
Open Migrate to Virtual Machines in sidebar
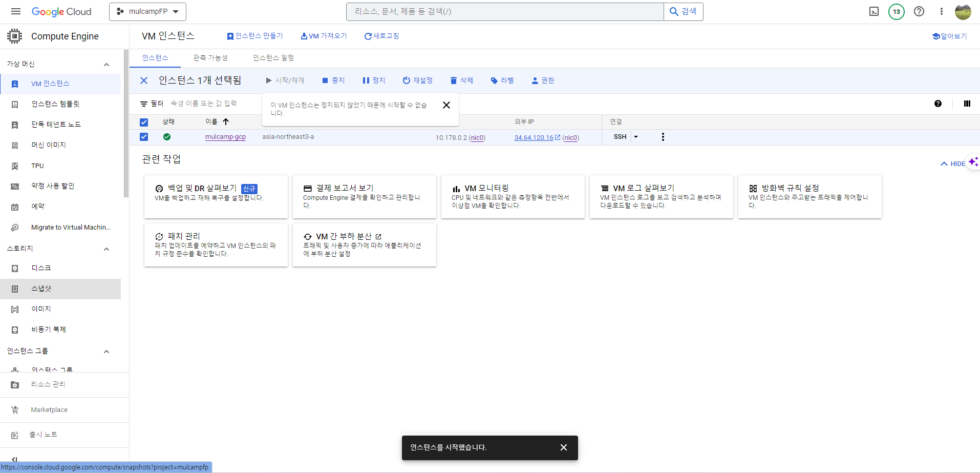click(x=60, y=227)
